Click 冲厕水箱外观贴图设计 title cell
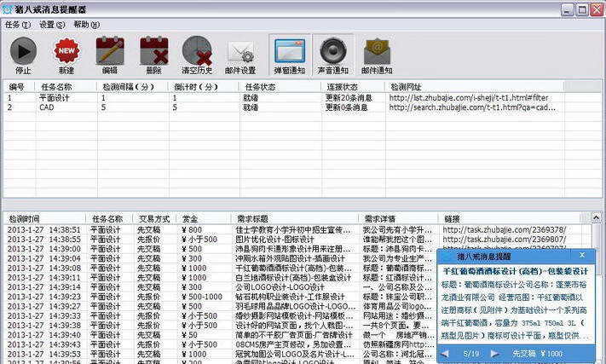Viewport: 606px width, 364px height. pyautogui.click(x=290, y=258)
